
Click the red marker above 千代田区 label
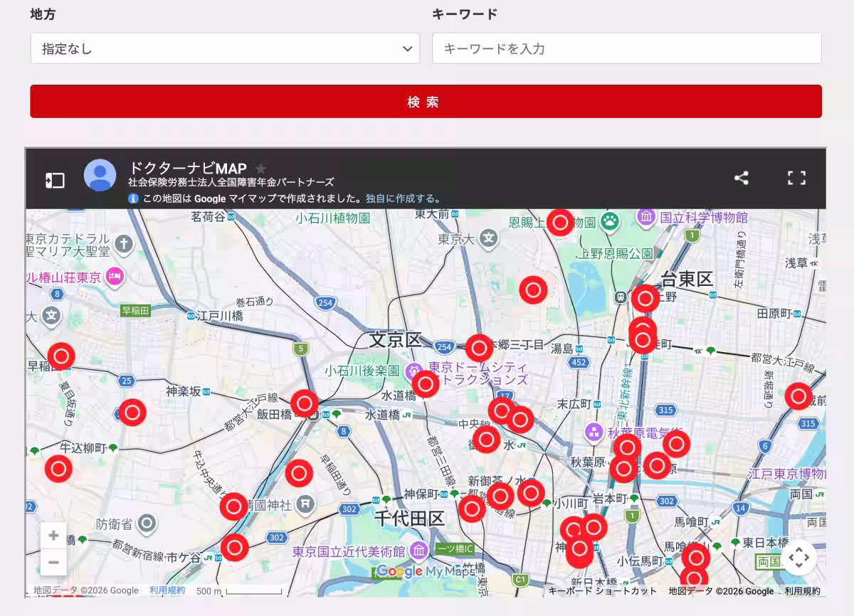pyautogui.click(x=472, y=509)
